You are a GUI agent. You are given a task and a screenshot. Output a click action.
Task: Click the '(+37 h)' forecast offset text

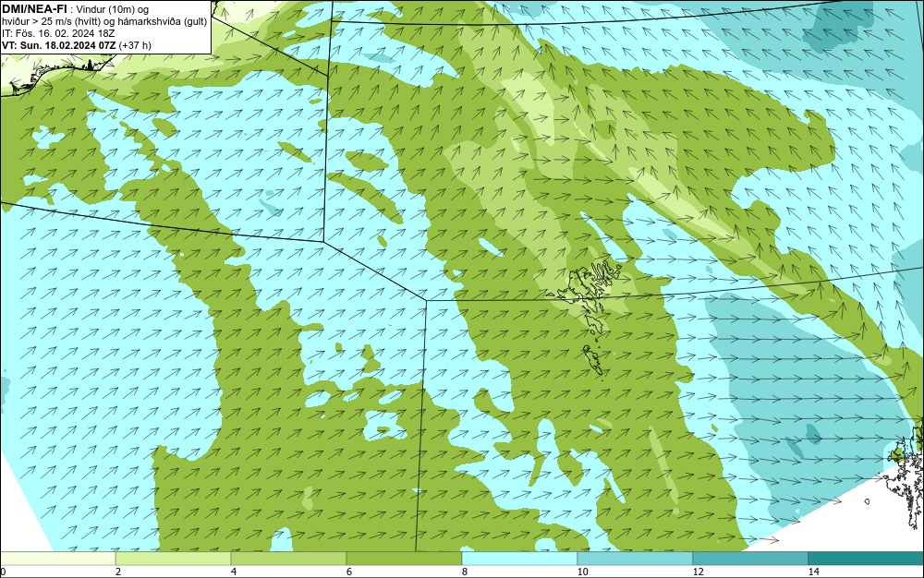135,45
